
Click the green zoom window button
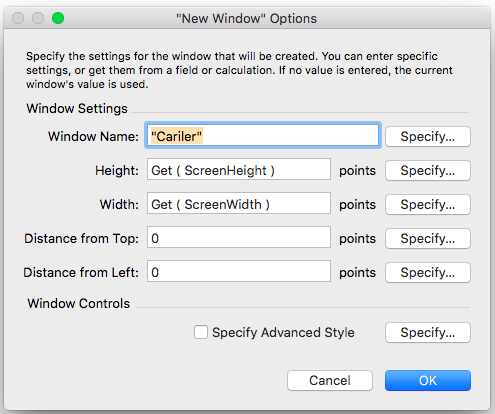tap(58, 18)
